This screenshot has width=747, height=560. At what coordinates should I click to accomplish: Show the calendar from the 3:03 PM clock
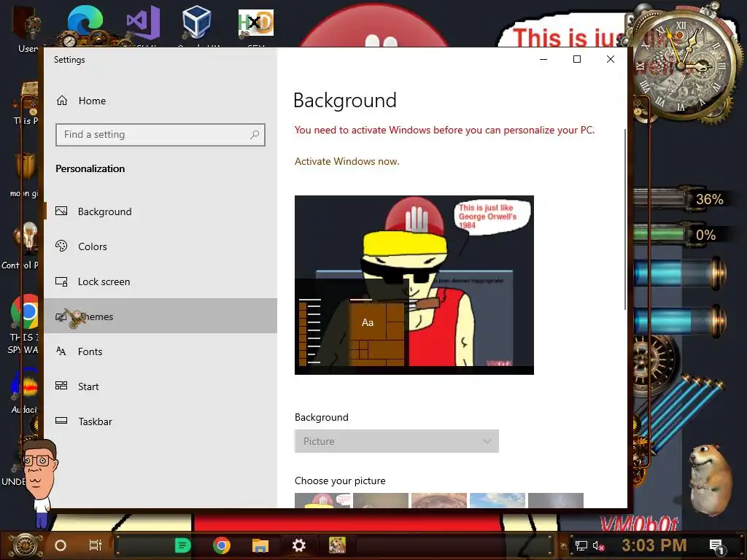tap(654, 545)
